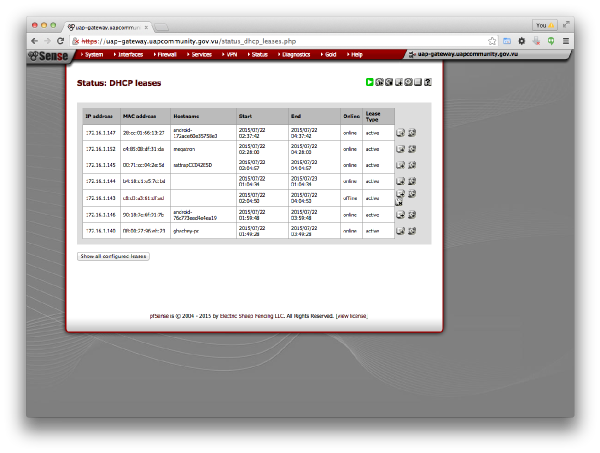
Task: Add static mapping for megatron row
Action: point(400,149)
